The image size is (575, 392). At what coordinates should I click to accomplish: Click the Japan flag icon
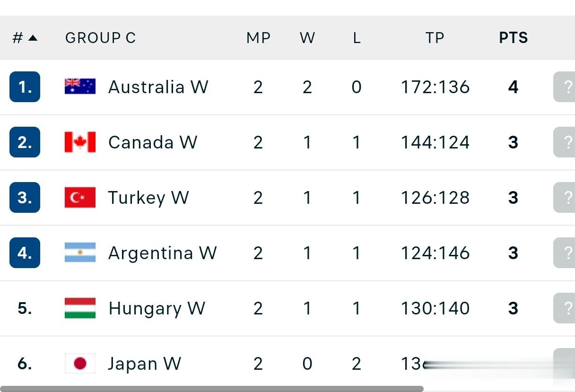[80, 363]
